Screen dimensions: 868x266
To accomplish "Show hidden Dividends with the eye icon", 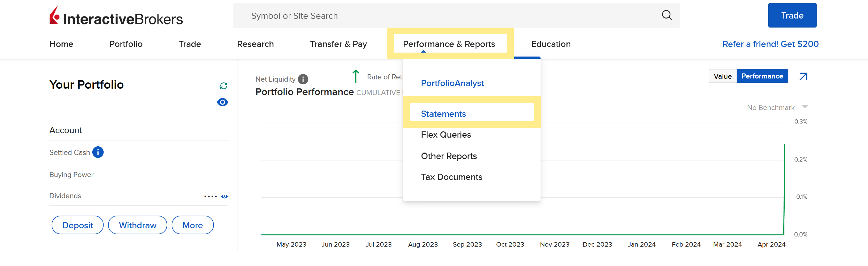I will (224, 196).
